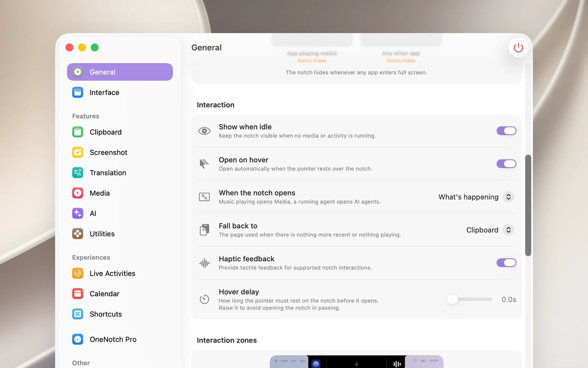This screenshot has width=588, height=368.
Task: Open Live Activities in sidebar
Action: tap(120, 273)
